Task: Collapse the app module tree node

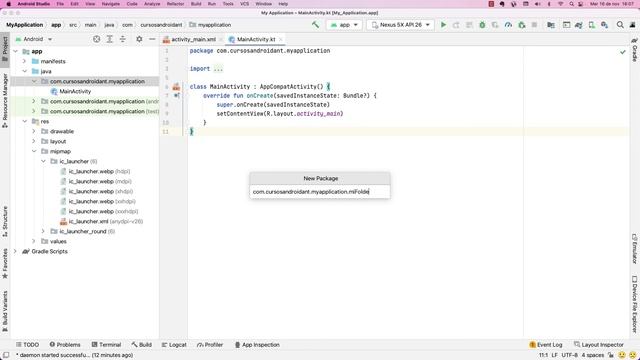Action: click(16, 51)
